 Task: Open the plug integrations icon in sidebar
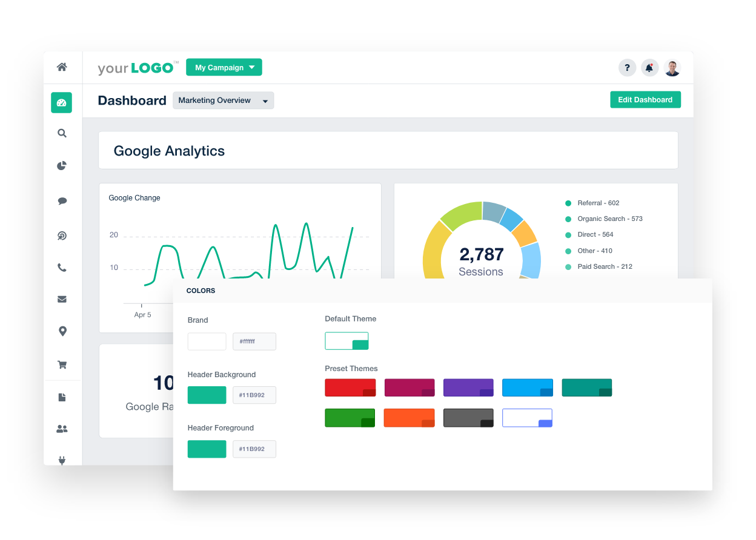(62, 460)
